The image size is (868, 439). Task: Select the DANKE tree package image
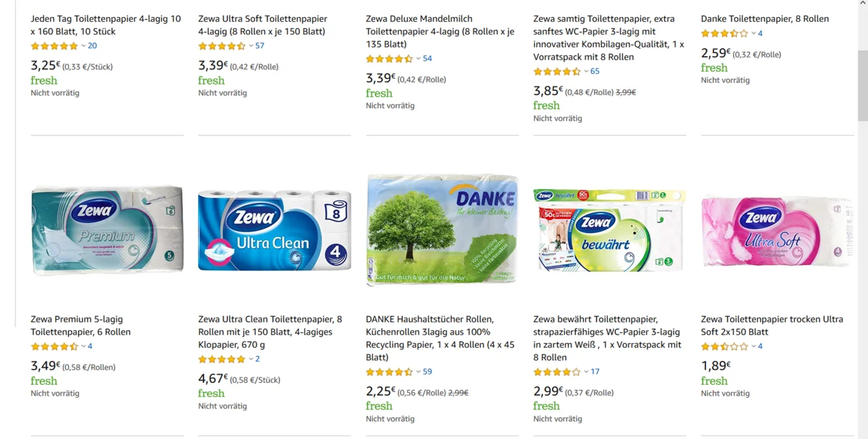[442, 230]
